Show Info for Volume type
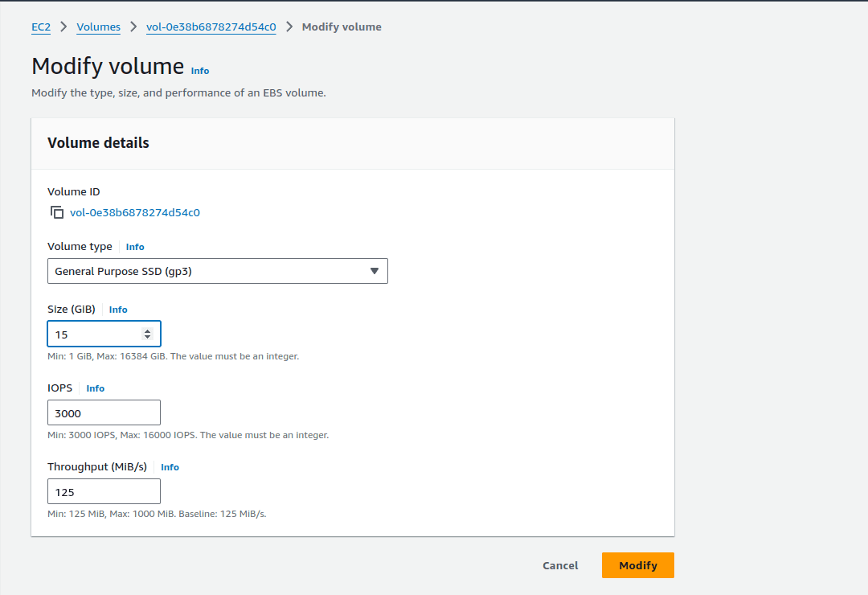The image size is (868, 595). (135, 247)
